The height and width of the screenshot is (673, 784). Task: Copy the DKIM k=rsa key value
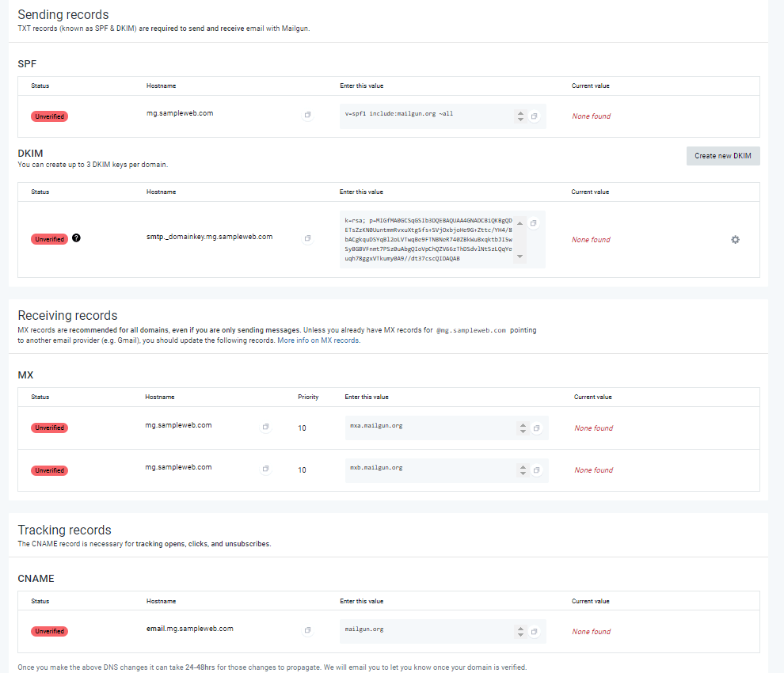[x=534, y=222]
